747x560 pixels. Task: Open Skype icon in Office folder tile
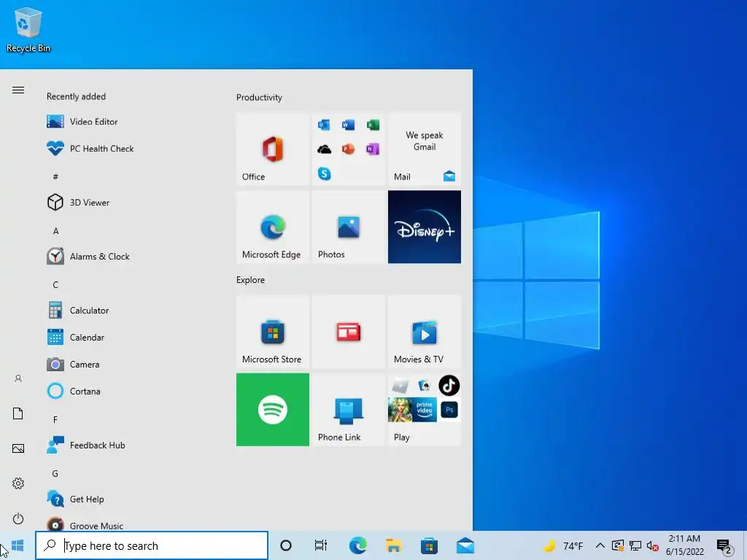pos(324,174)
